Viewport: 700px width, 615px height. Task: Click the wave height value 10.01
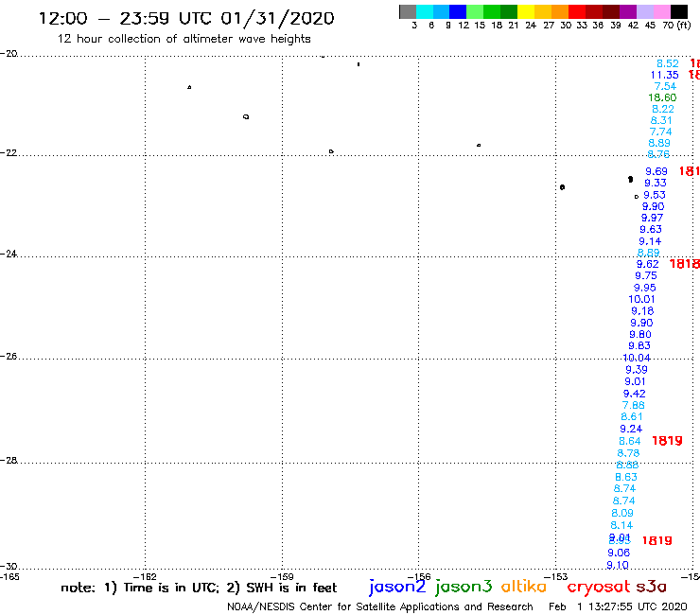641,300
